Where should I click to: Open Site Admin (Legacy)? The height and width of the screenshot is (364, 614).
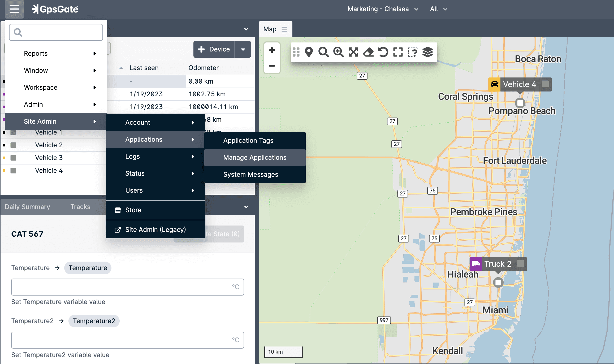(155, 229)
